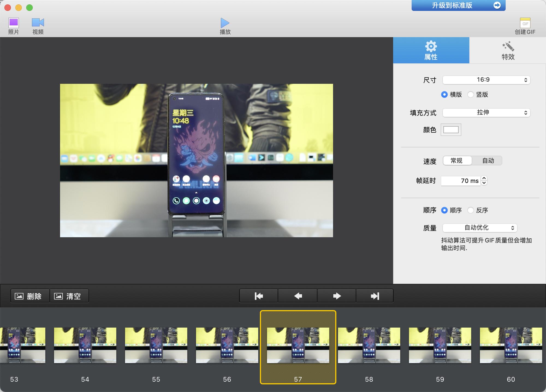Click the 清空 clear all button
Viewport: 546px width, 392px height.
click(69, 296)
